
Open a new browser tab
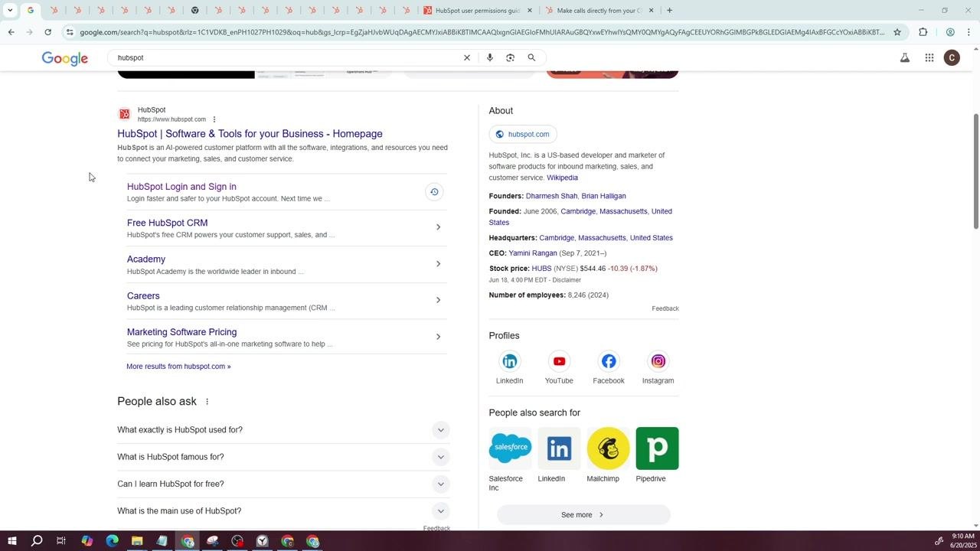[x=669, y=11]
